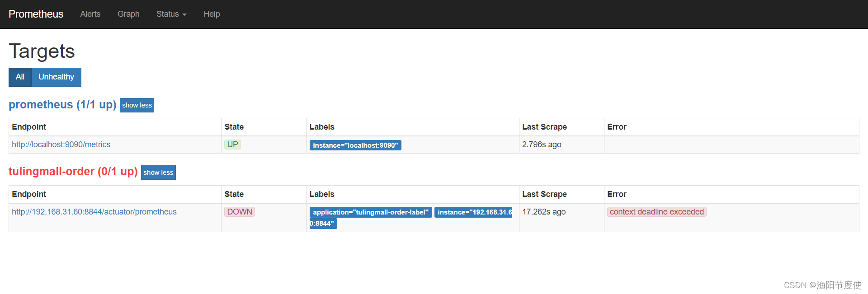The height and width of the screenshot is (294, 868).
Task: Click the instance="localhost:9090" label
Action: coord(355,145)
